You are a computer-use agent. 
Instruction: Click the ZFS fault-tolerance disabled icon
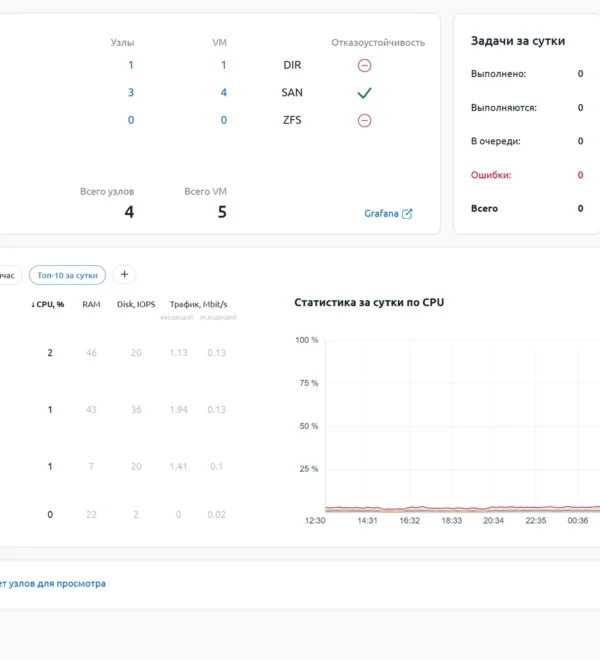(x=364, y=120)
